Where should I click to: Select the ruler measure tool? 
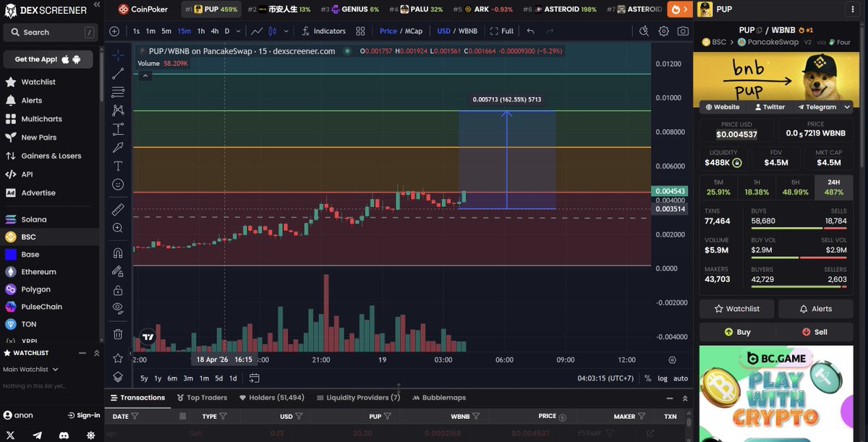tap(118, 209)
